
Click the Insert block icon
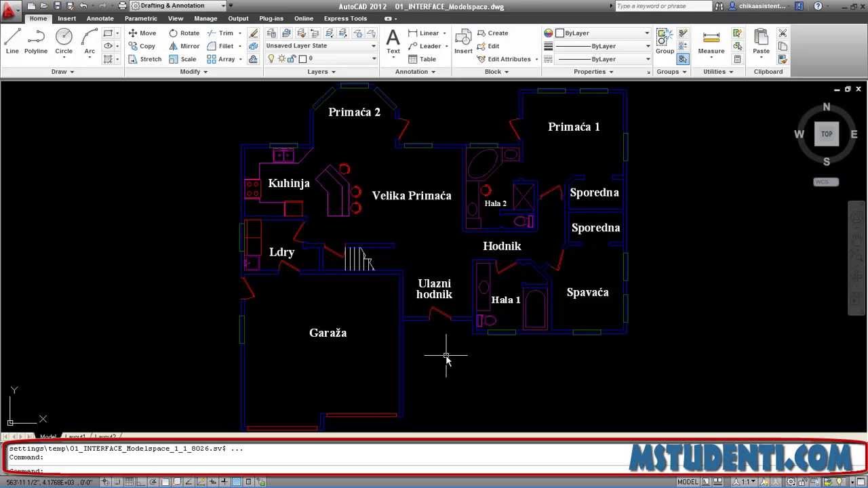point(463,41)
